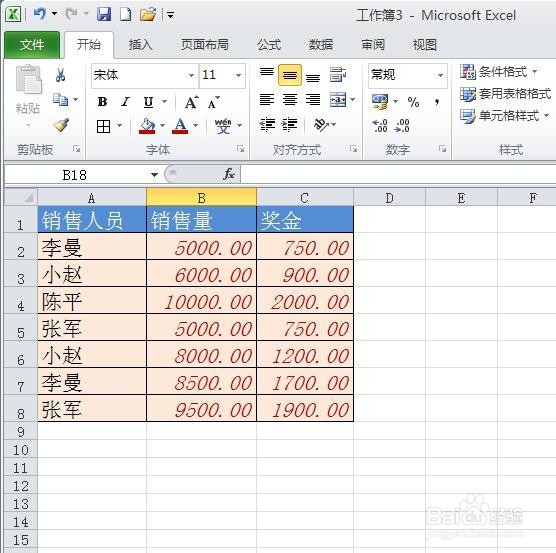Viewport: 556px width, 553px height.
Task: Select cell containing 10000.00
Action: 201,300
